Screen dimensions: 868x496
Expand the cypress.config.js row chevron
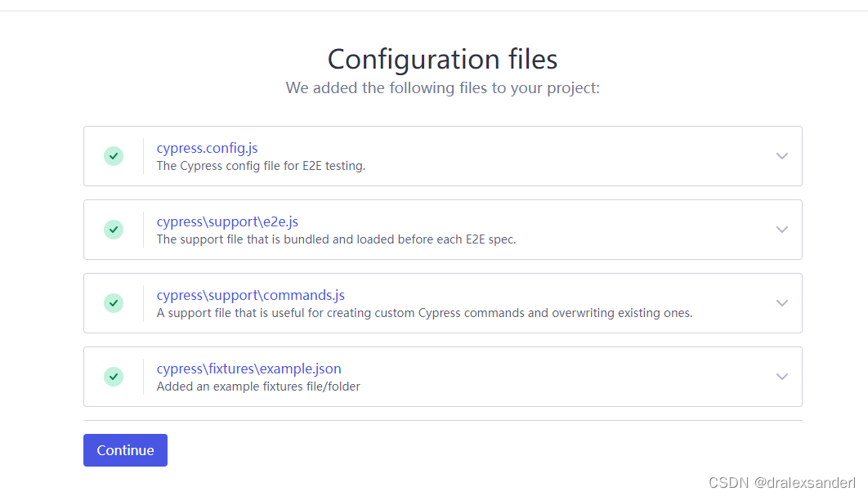[781, 156]
